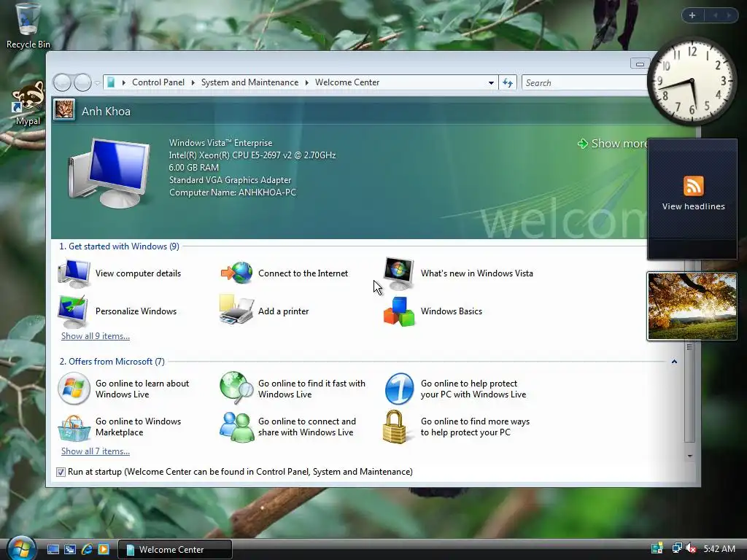Viewport: 747px width, 560px height.
Task: Click the Windows Vista Enterprise text
Action: [220, 143]
